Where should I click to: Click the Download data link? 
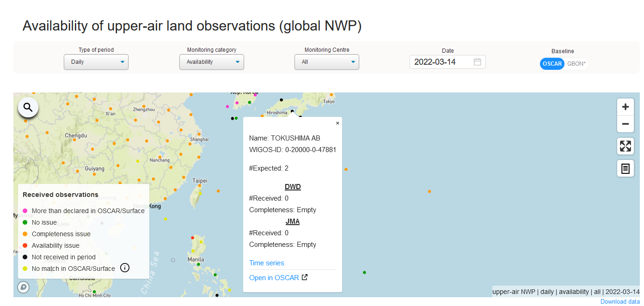[620, 302]
